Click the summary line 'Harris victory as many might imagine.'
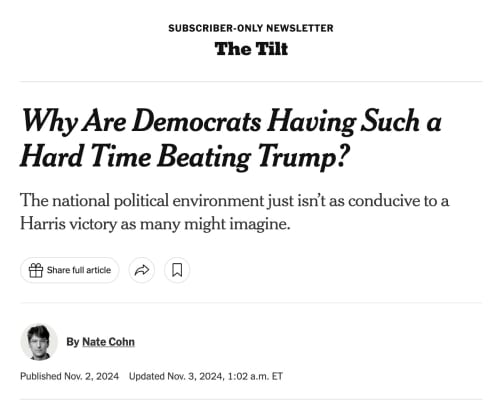Viewport: 495px width, 400px height. pos(155,224)
